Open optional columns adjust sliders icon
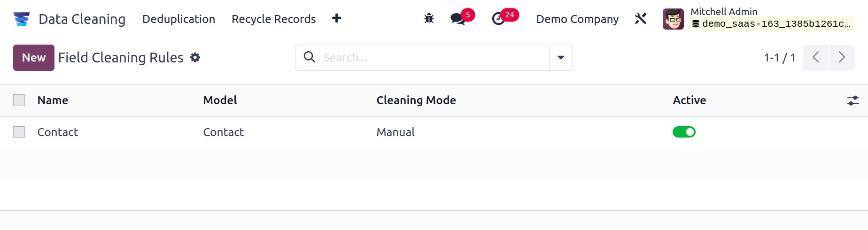 (x=853, y=100)
